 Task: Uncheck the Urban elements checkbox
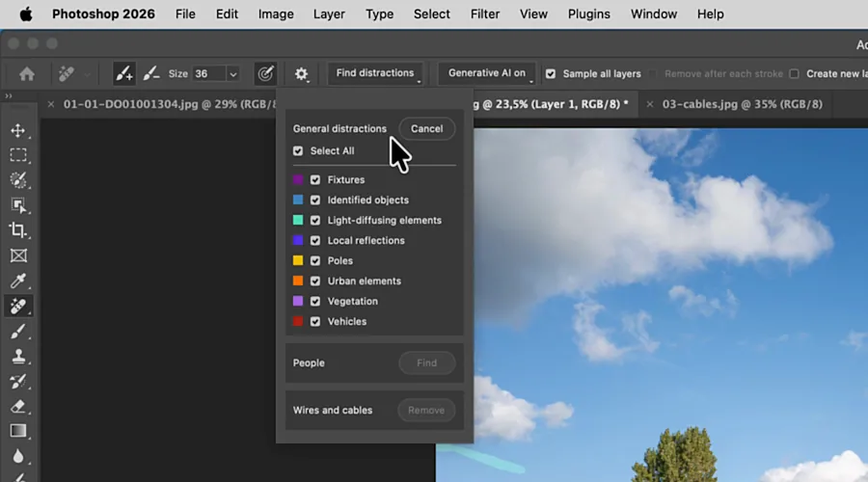coord(315,281)
